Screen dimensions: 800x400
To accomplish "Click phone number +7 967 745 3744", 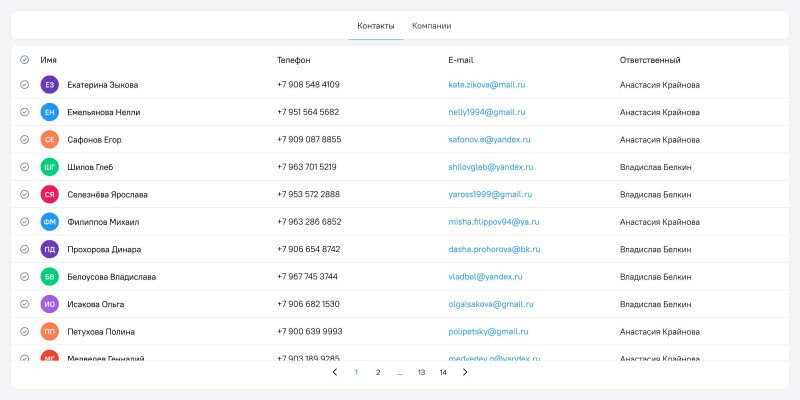I will pos(307,277).
